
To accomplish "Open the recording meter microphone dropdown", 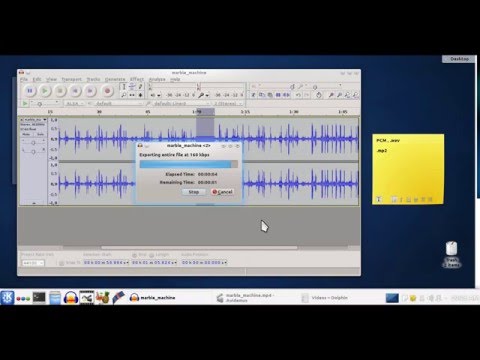I will [207, 95].
